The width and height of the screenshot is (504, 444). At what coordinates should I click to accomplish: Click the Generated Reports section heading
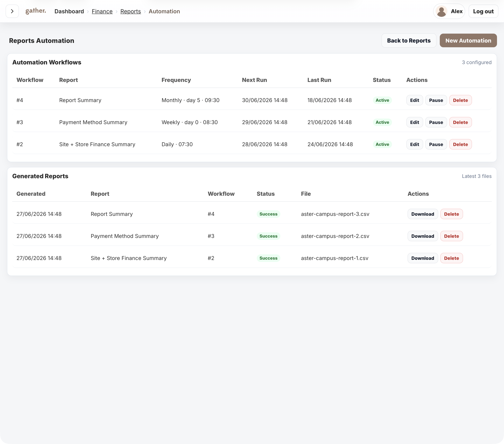click(x=40, y=176)
